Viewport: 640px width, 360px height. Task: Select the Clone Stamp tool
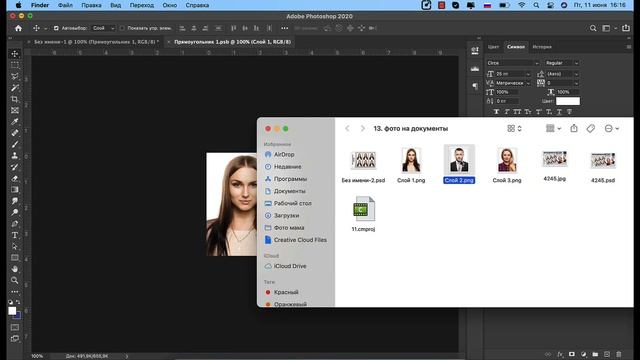(15, 156)
